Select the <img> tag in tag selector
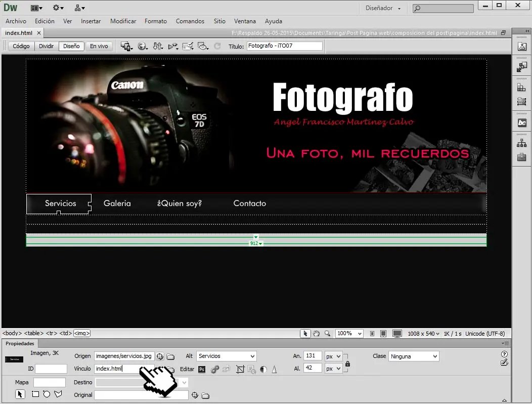 (82, 333)
